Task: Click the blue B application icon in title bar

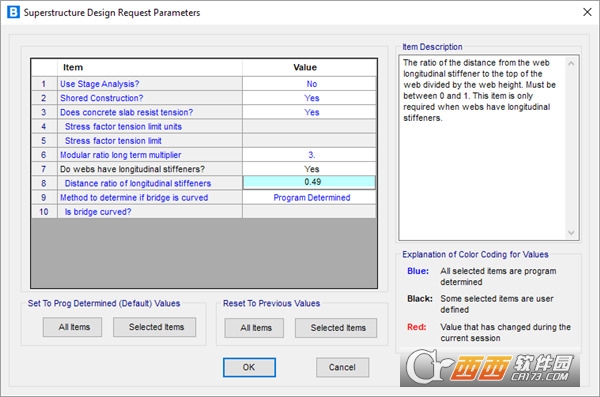Action: [x=13, y=12]
